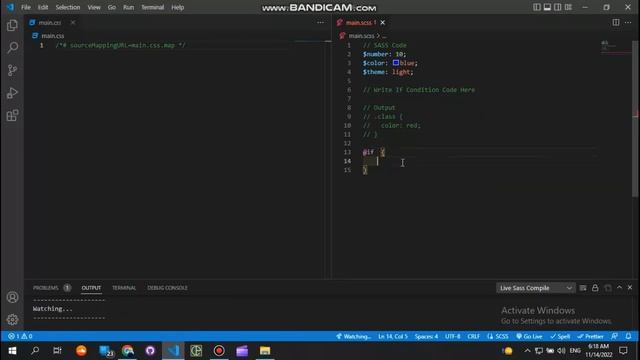Toggle bottom panel layout icon
The height and width of the screenshot is (360, 640).
tap(547, 7)
